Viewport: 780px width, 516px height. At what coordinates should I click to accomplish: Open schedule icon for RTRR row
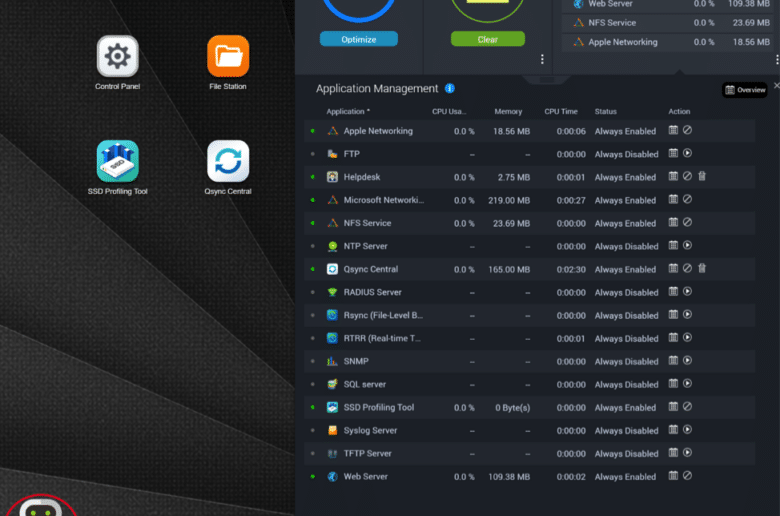pos(673,337)
